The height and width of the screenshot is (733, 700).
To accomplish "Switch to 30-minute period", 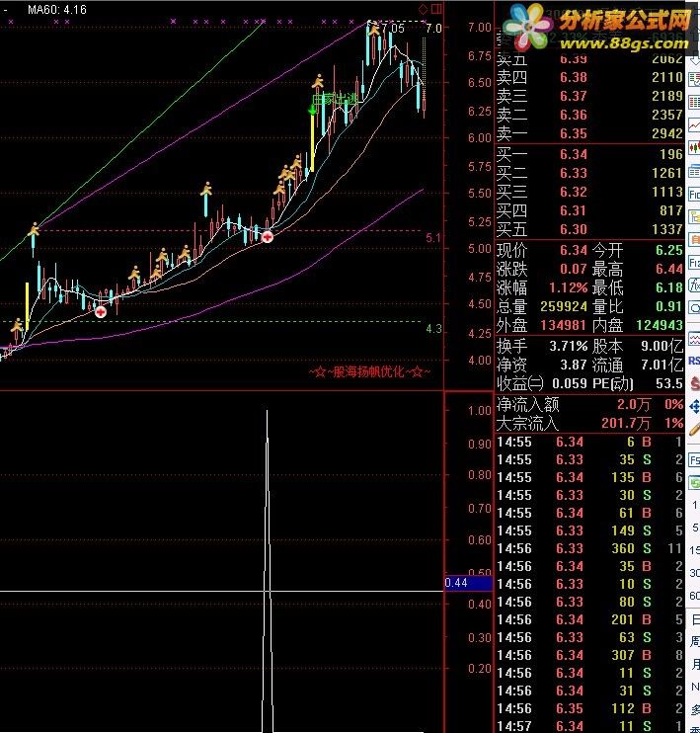I will tap(695, 573).
